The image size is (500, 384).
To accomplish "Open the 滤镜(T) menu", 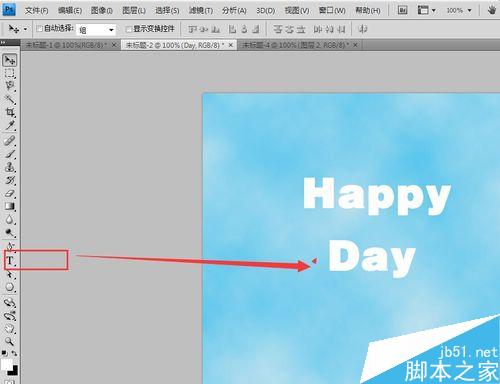I will pyautogui.click(x=201, y=11).
